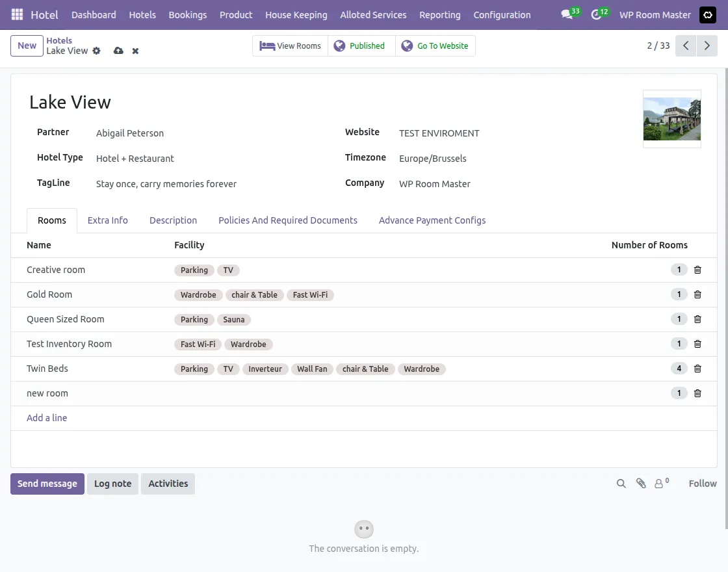Click the cloud save icon
Screen dimensions: 728x572
(118, 51)
